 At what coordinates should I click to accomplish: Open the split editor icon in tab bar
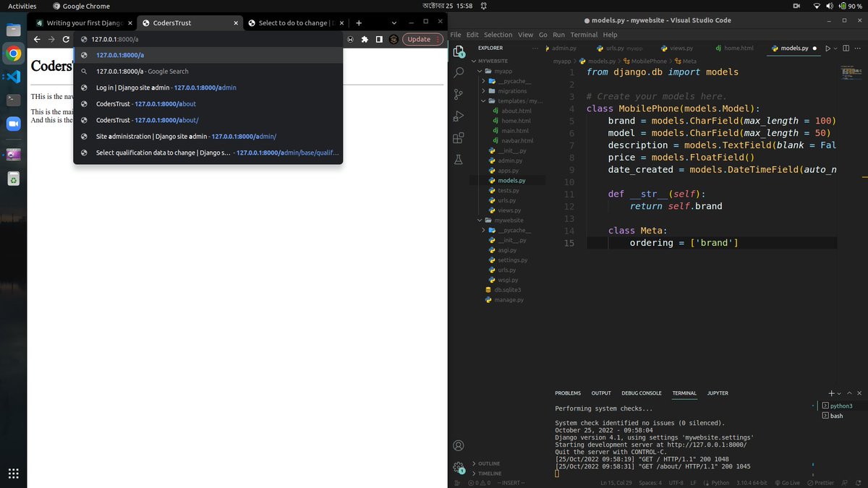point(846,48)
